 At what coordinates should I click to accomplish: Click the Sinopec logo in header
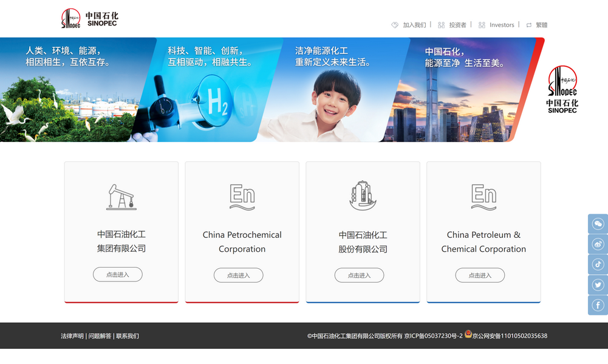[x=89, y=19]
